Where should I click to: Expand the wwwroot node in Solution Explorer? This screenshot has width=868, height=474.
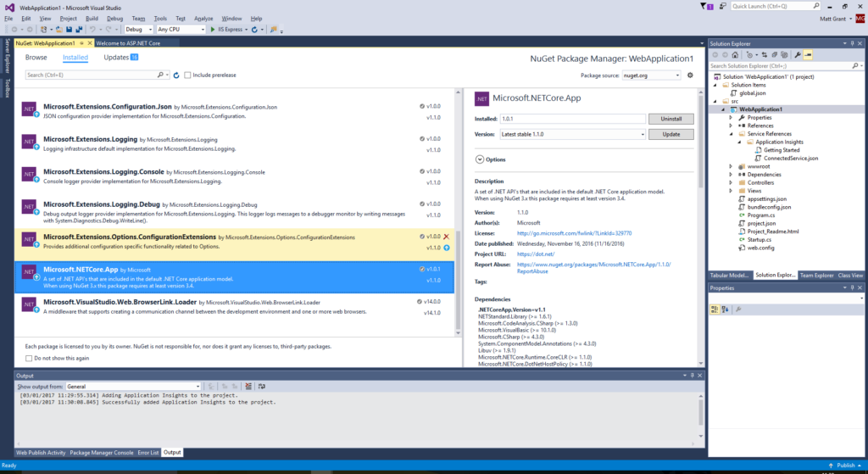tap(731, 166)
